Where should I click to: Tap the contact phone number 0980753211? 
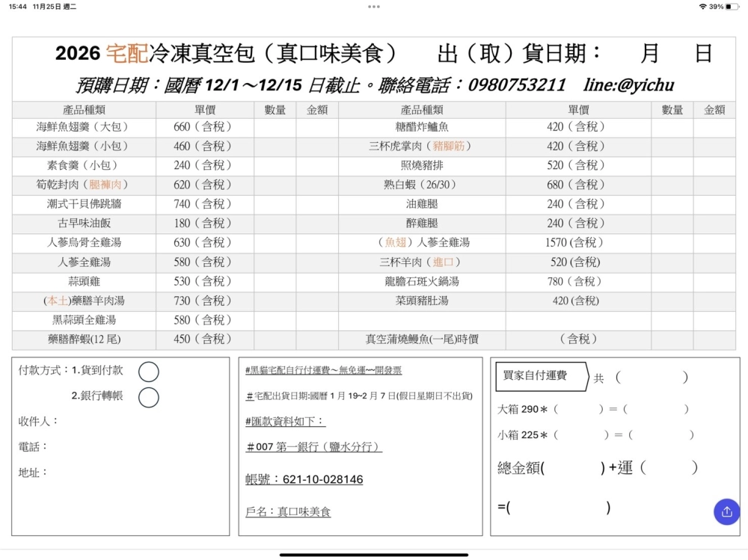517,85
